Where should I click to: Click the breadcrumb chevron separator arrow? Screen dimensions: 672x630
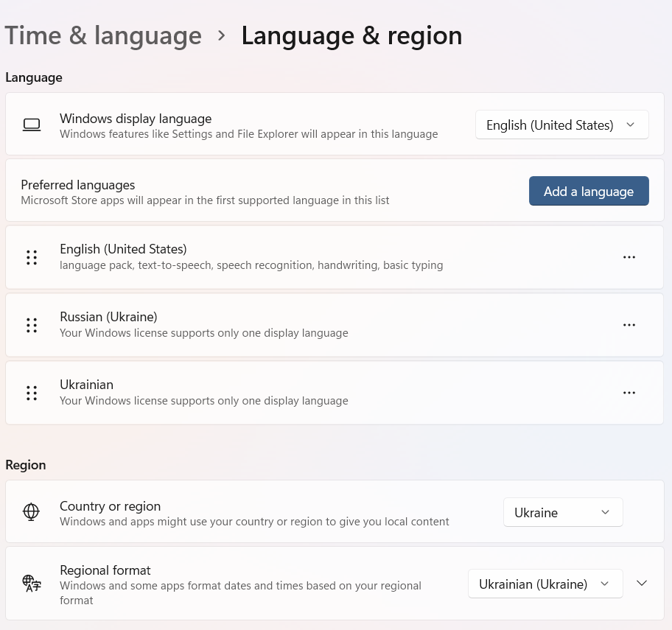pyautogui.click(x=222, y=36)
